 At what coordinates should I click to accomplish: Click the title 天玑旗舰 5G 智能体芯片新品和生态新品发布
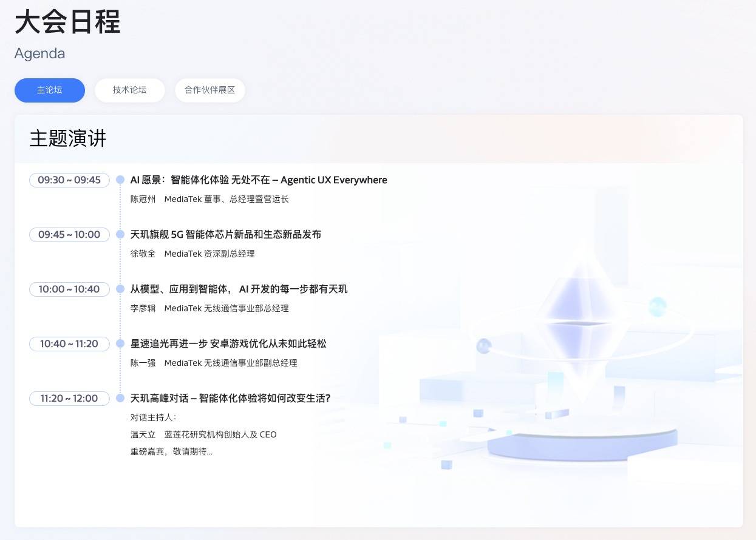click(x=226, y=234)
